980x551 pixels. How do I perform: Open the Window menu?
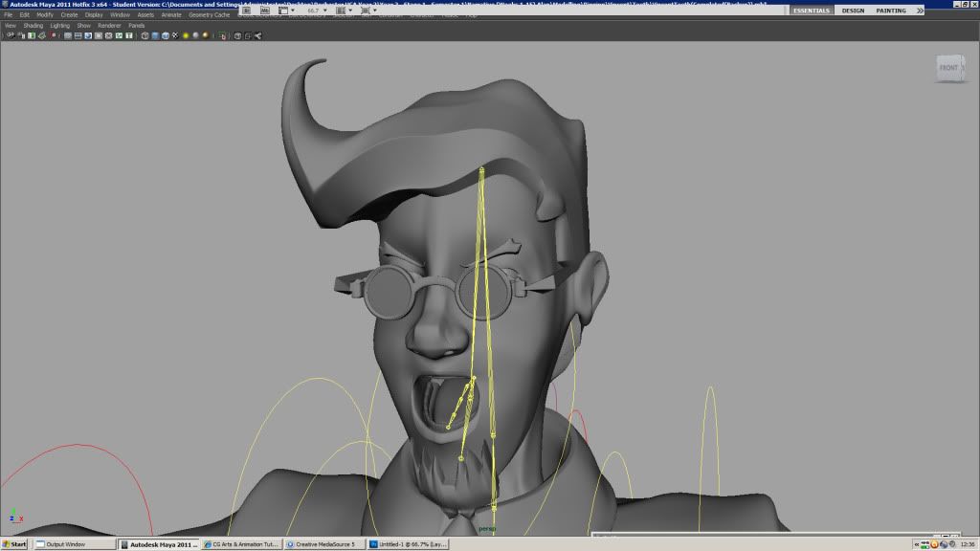click(x=120, y=15)
